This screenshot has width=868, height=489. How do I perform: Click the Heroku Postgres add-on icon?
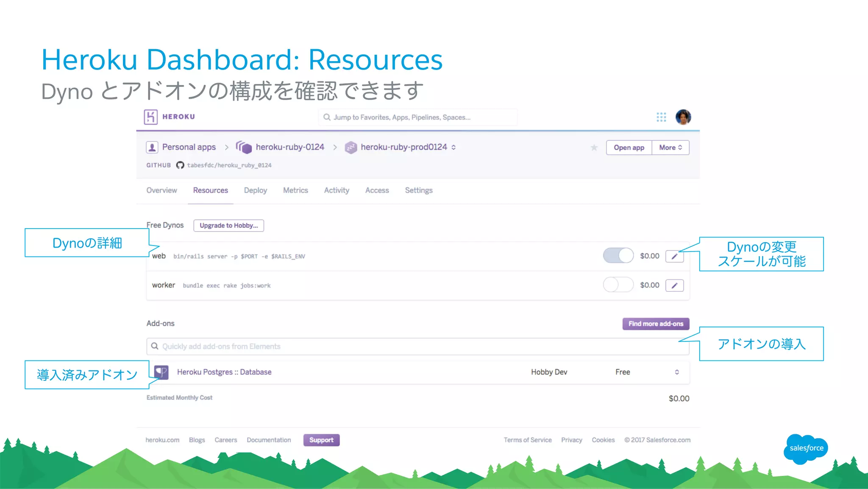[161, 372]
